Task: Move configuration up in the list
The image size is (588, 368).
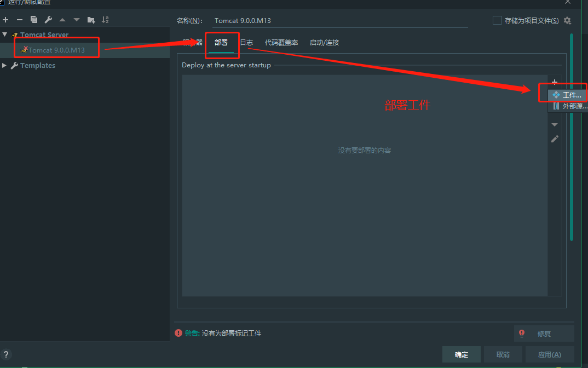Action: point(62,20)
